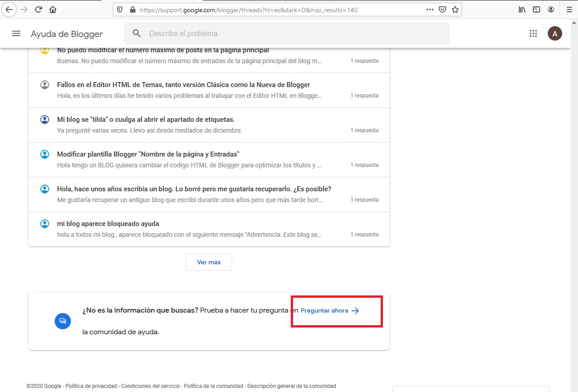Viewport: 578px width, 392px height.
Task: Open the "Fallos en el Editor HTML" thread
Action: pyautogui.click(x=183, y=85)
